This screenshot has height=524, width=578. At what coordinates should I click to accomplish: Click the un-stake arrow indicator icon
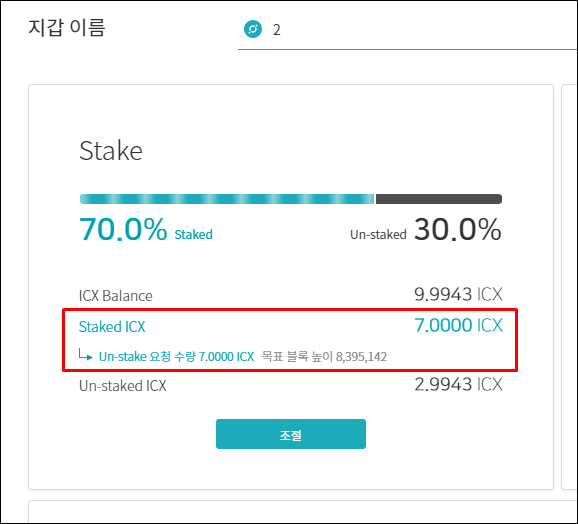point(85,356)
